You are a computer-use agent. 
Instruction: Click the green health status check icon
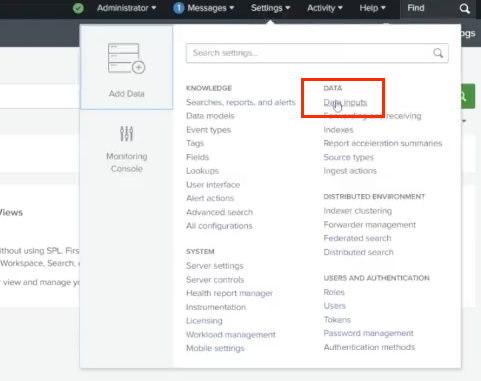point(78,8)
